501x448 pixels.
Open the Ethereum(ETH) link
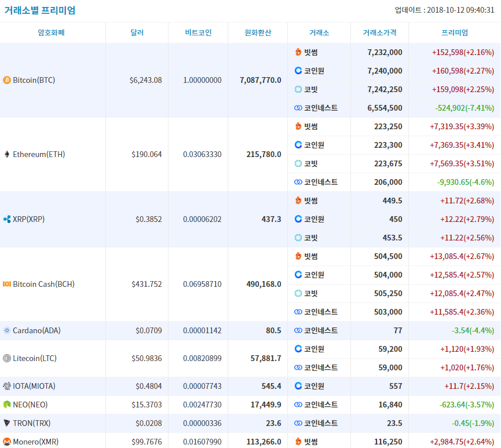[39, 154]
